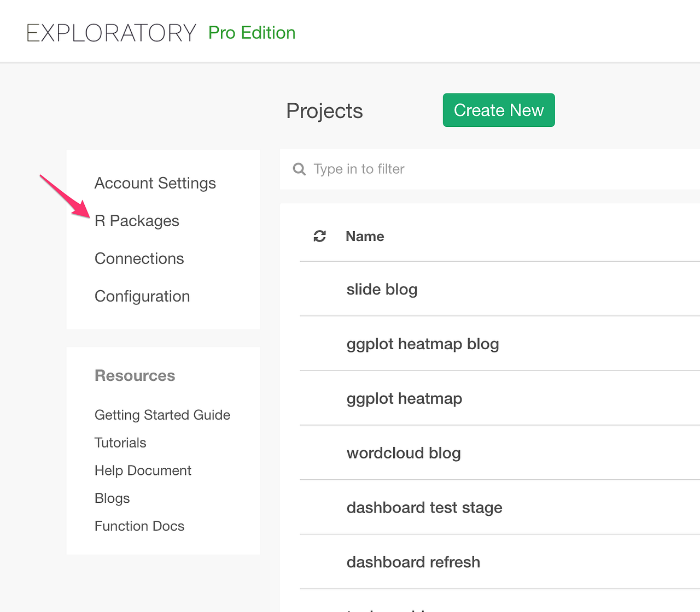Open the wordcloud blog project
Image resolution: width=700 pixels, height=612 pixels.
tap(404, 453)
